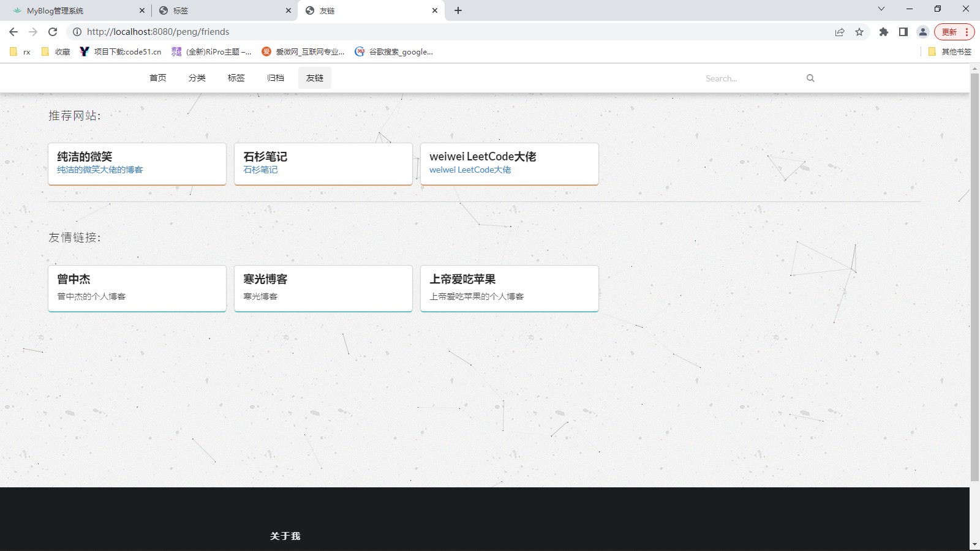Open the (全新)RiPro主题 bookmark
The height and width of the screenshot is (551, 980).
211,52
